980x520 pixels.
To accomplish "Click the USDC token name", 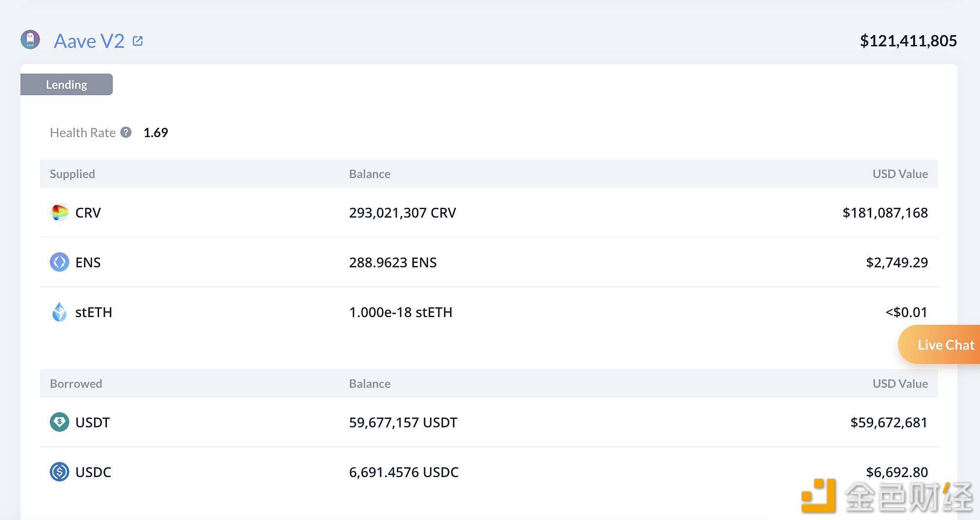I will (93, 472).
